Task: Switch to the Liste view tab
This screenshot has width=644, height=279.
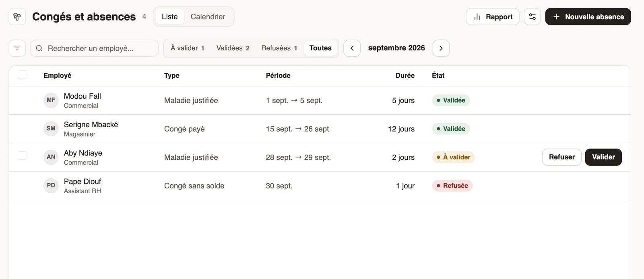Action: pyautogui.click(x=170, y=17)
